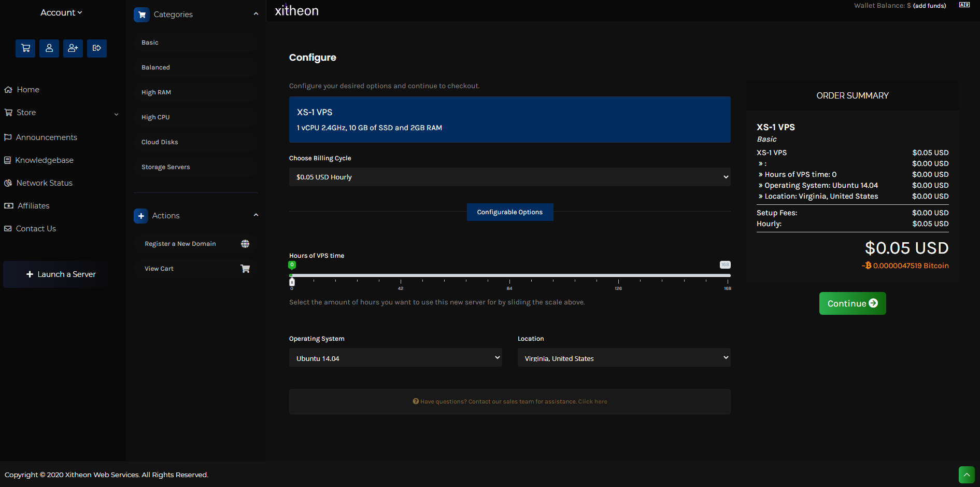Select the High RAM category
This screenshot has height=487, width=980.
pyautogui.click(x=196, y=92)
